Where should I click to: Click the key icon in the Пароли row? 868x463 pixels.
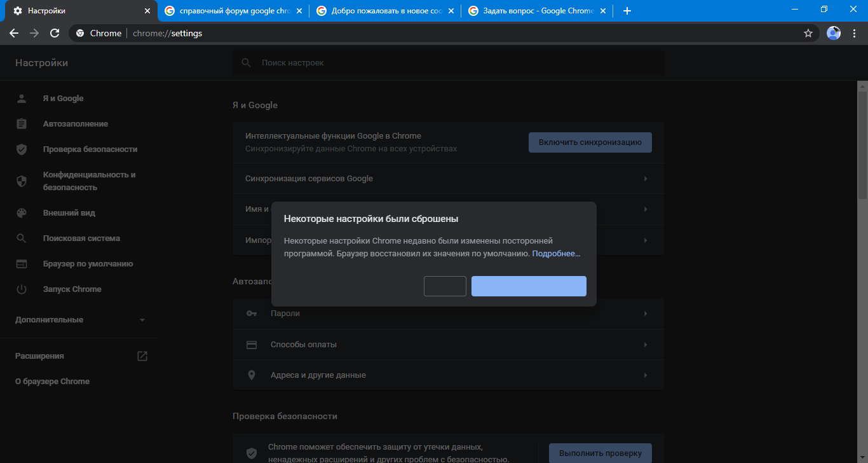pyautogui.click(x=252, y=314)
